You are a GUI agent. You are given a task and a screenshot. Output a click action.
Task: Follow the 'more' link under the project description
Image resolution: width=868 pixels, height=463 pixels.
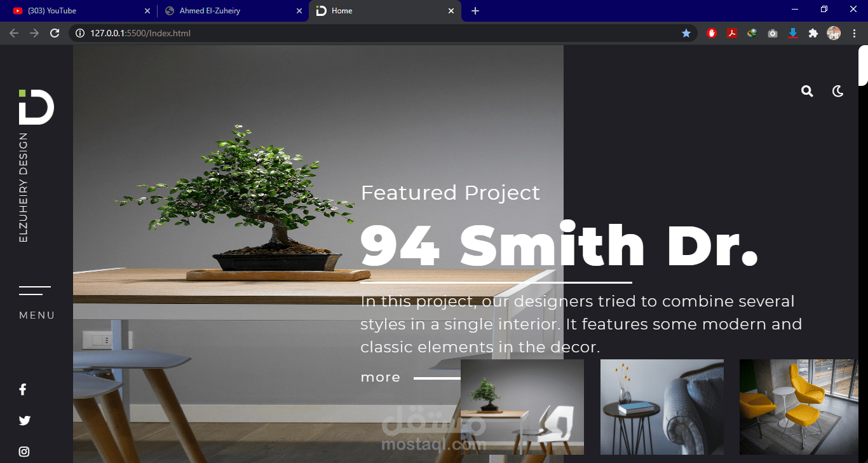coord(381,377)
